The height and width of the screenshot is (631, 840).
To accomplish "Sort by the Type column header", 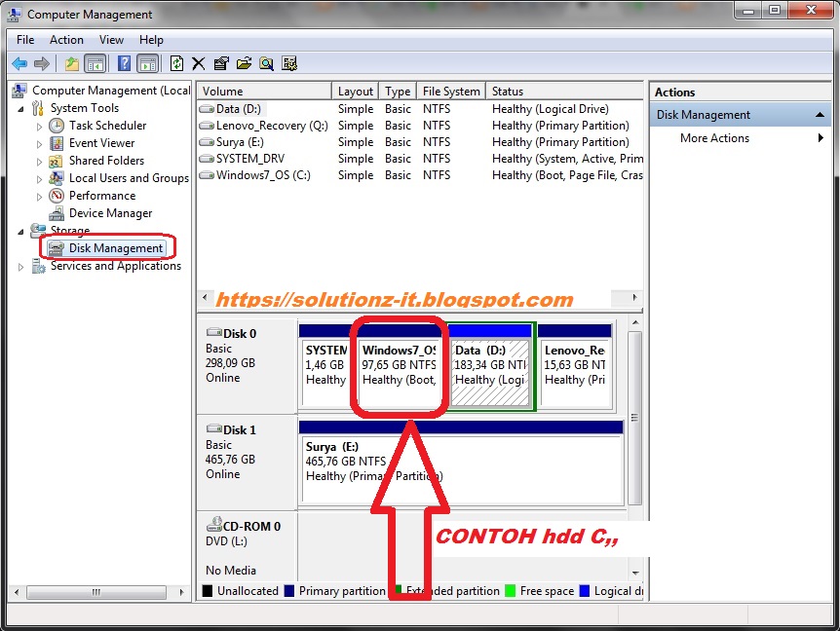I will point(398,91).
